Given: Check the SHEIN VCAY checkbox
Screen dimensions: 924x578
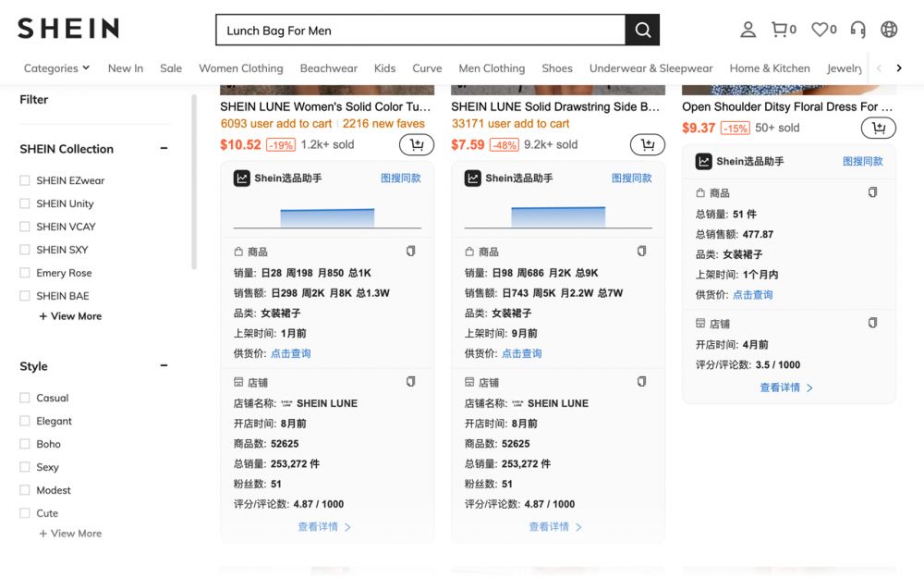Looking at the screenshot, I should [x=25, y=227].
